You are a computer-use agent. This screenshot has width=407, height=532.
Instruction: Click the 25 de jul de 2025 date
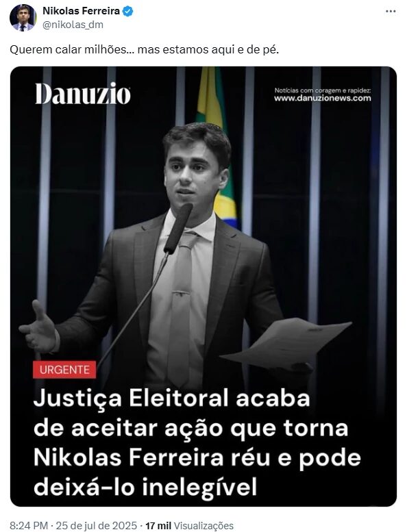tap(97, 526)
